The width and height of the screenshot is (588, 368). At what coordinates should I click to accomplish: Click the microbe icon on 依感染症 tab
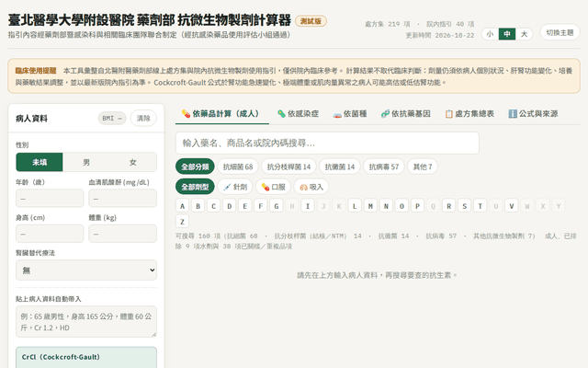point(281,114)
